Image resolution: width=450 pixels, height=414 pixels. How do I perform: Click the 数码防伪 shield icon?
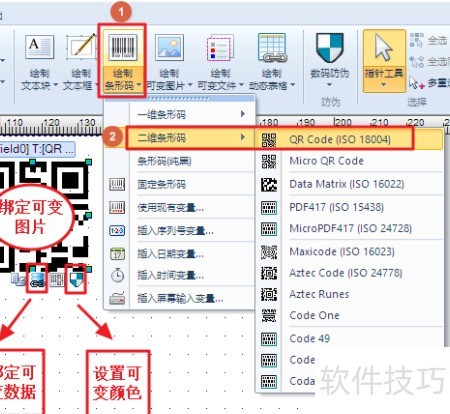(329, 48)
